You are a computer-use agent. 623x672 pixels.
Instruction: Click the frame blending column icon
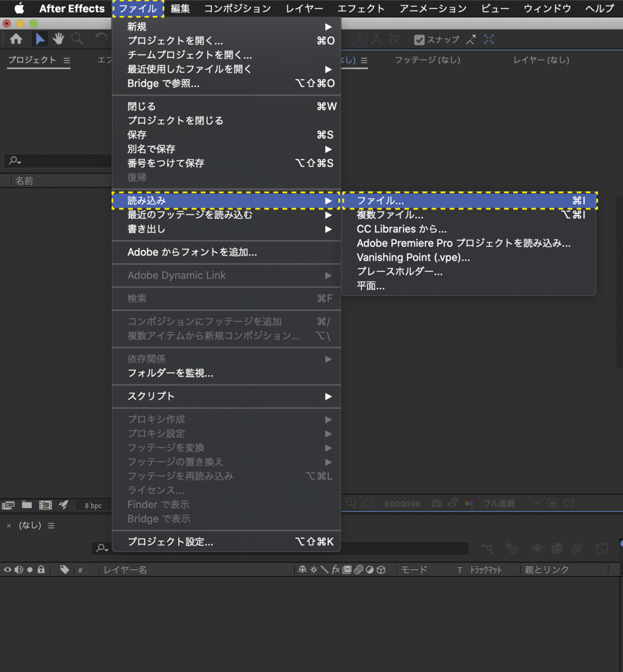tap(347, 570)
